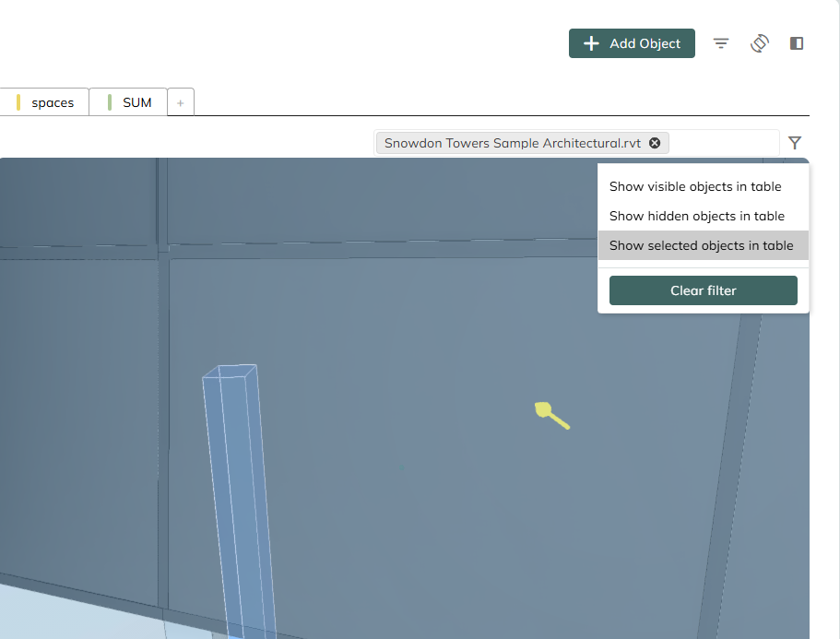Toggle the side panel layout icon

click(797, 43)
